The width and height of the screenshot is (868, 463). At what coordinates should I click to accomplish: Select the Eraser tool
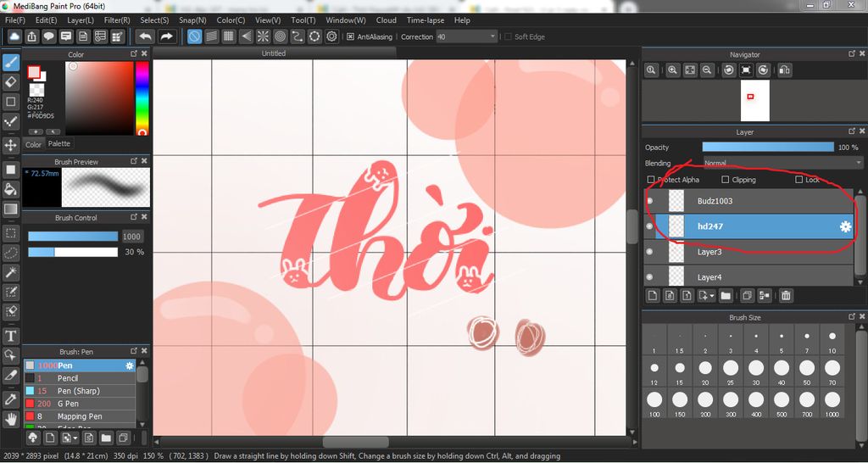[10, 82]
